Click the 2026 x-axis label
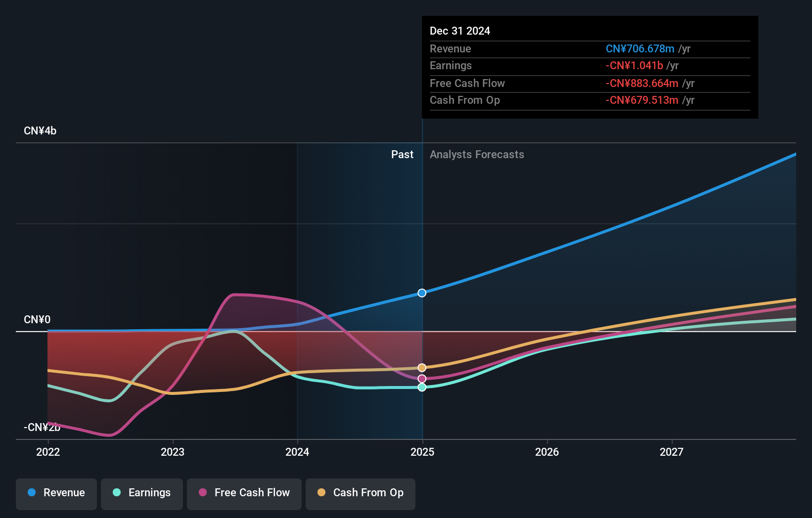The image size is (812, 518). click(547, 452)
